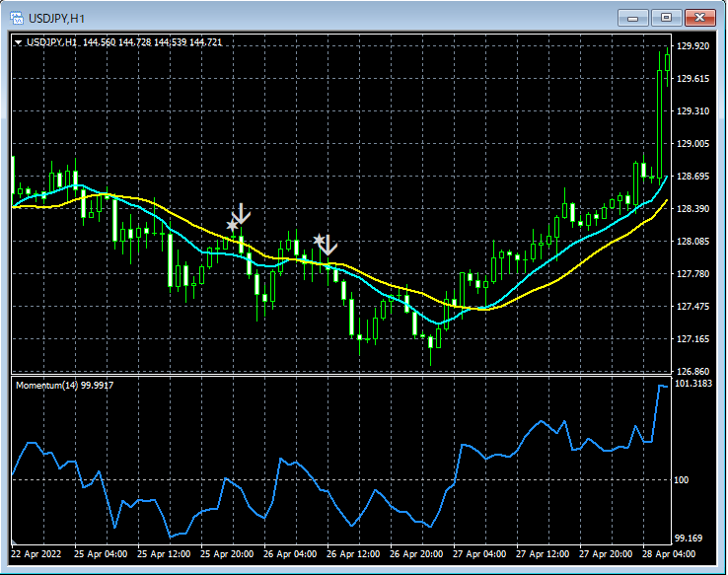Click the 25 Apr 04:00 time label
728x575 pixels.
[x=101, y=554]
